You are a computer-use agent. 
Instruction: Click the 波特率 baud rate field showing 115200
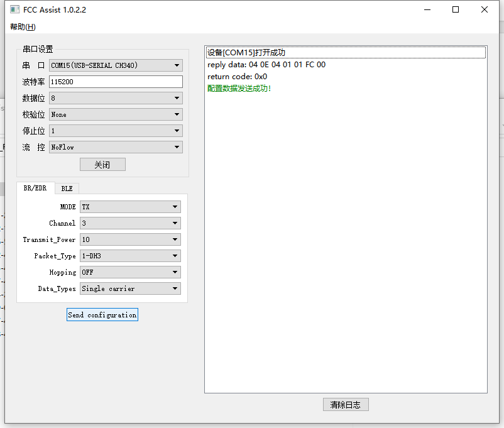pos(116,82)
